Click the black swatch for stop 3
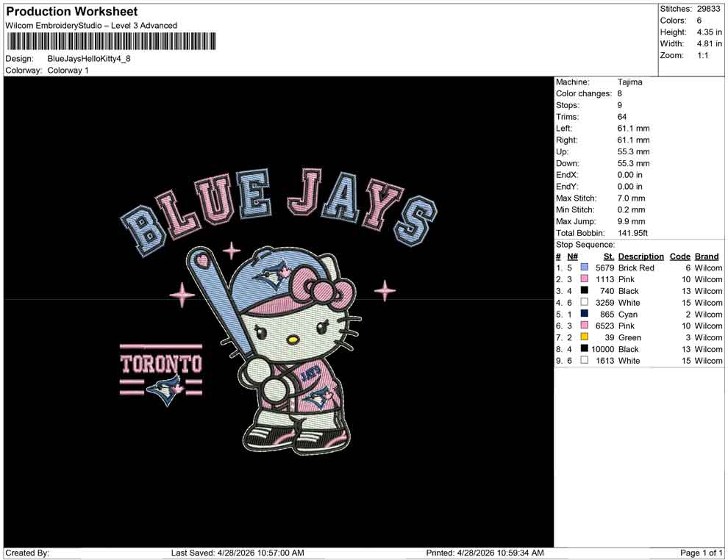Image resolution: width=728 pixels, height=560 pixels. (x=585, y=290)
